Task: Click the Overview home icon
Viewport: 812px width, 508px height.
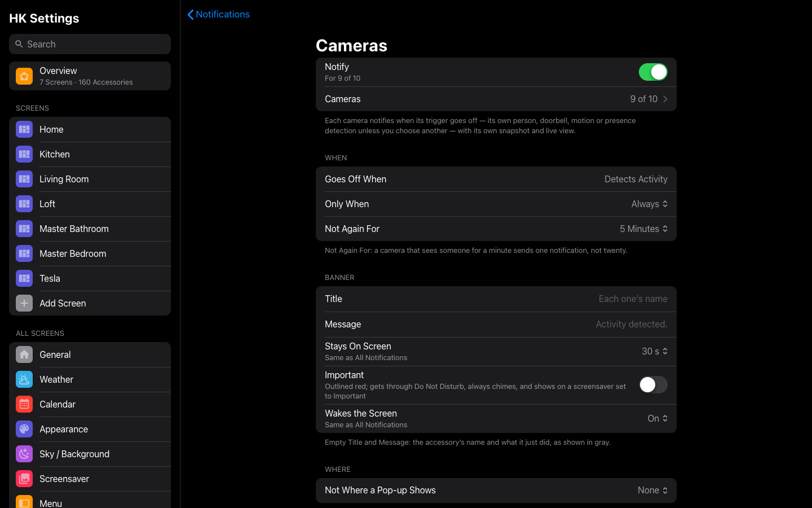Action: click(24, 76)
